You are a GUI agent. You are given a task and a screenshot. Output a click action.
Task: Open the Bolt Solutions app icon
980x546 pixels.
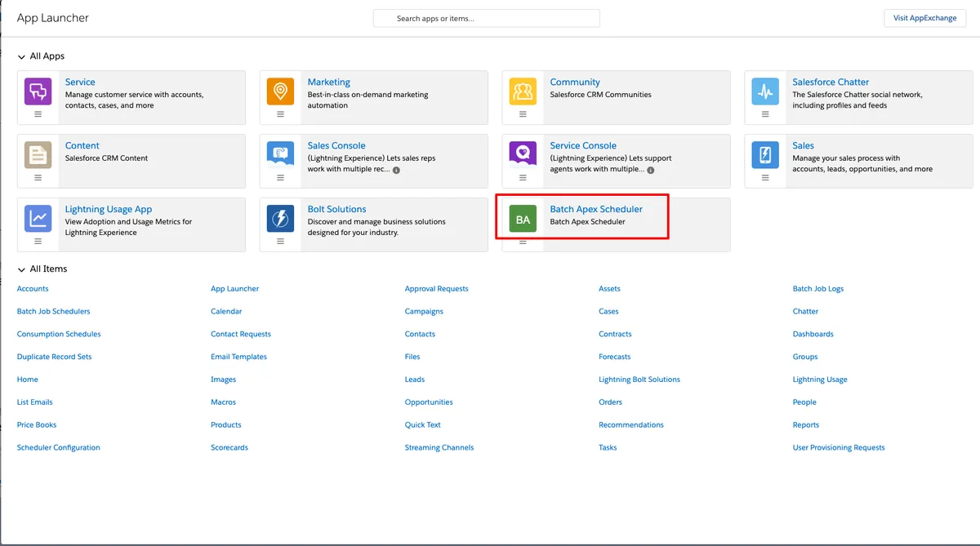tap(280, 219)
